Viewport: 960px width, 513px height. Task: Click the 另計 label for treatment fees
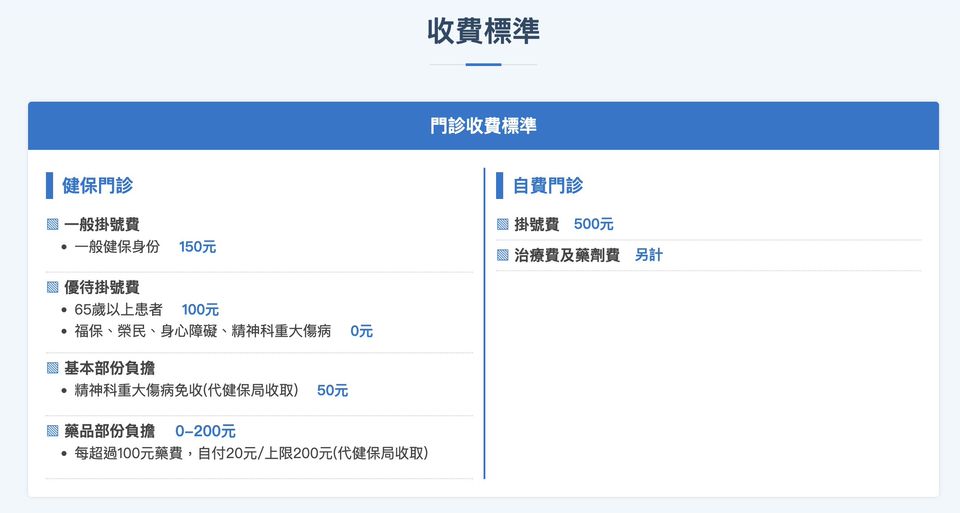(648, 255)
